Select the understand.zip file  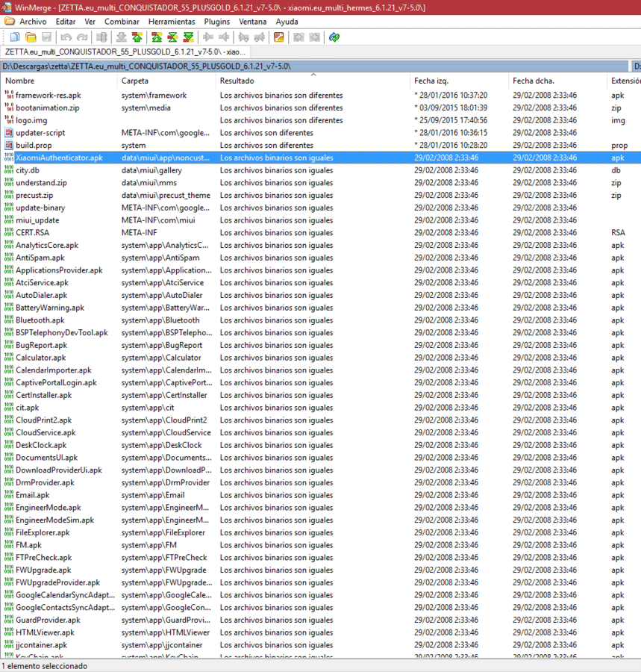[41, 183]
